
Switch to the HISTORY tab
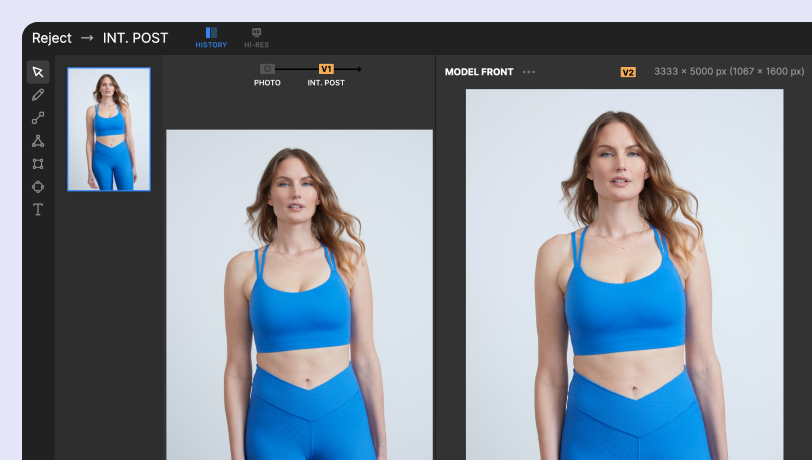click(x=211, y=38)
